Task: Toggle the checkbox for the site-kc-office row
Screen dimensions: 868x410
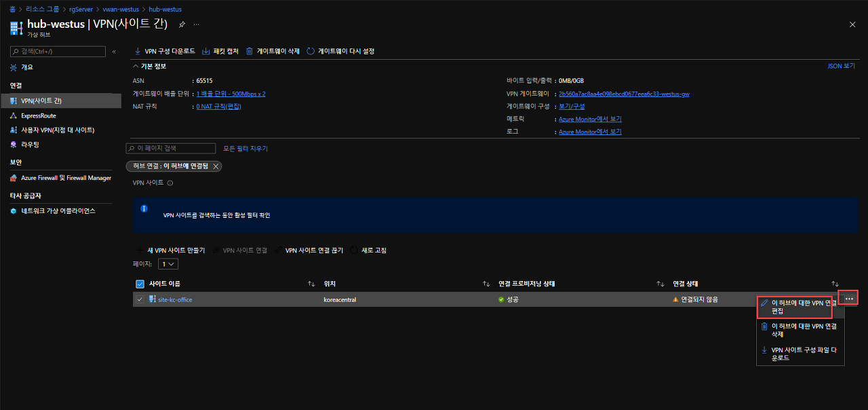Action: (140, 299)
